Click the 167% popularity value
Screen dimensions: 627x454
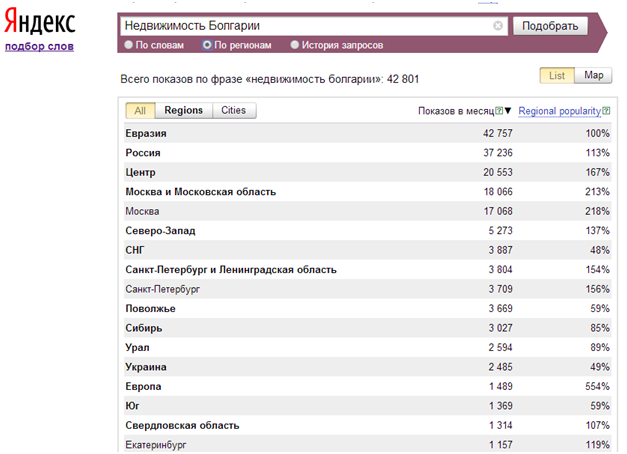click(597, 172)
